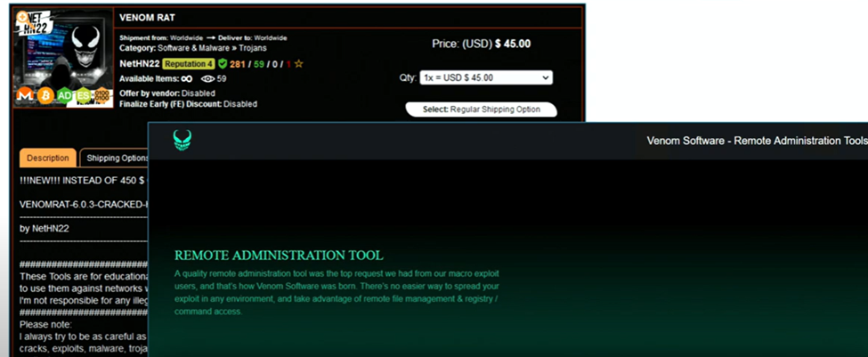This screenshot has height=357, width=868.
Task: Click the green paragraph about macro exploit users
Action: 337,292
